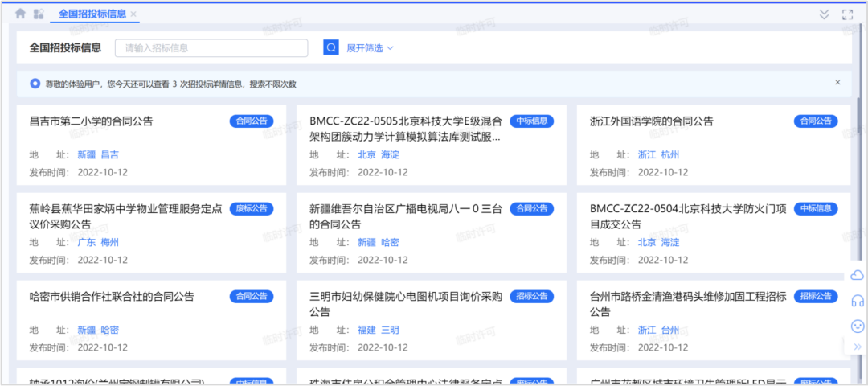This screenshot has height=386, width=868.
Task: Click the blue search magnifier button
Action: point(331,47)
